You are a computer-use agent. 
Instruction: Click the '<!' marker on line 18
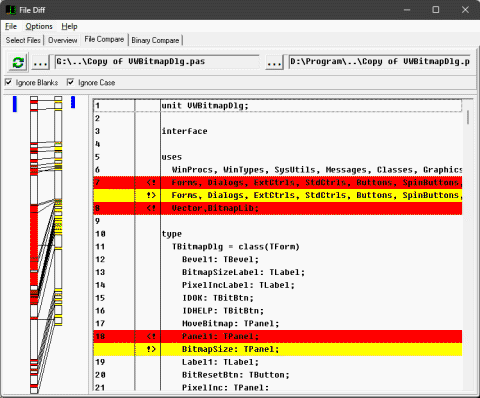click(x=151, y=336)
